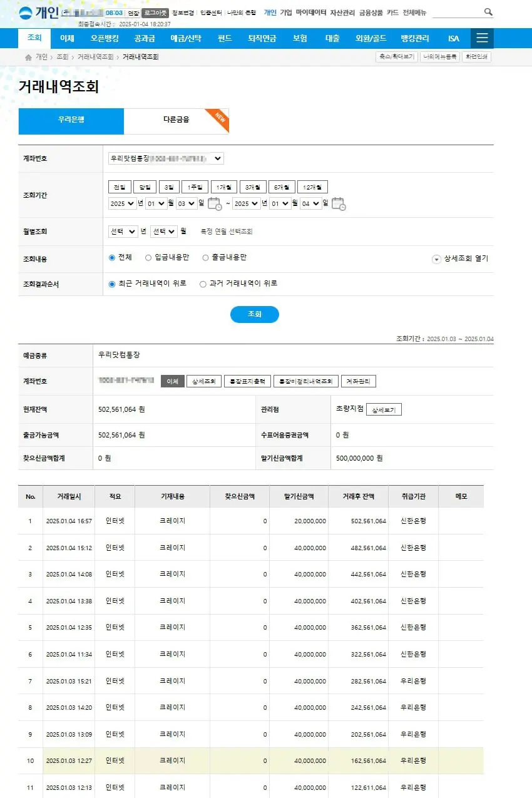The image size is (532, 798).
Task: Click the search magnifier icon
Action: coord(488,12)
